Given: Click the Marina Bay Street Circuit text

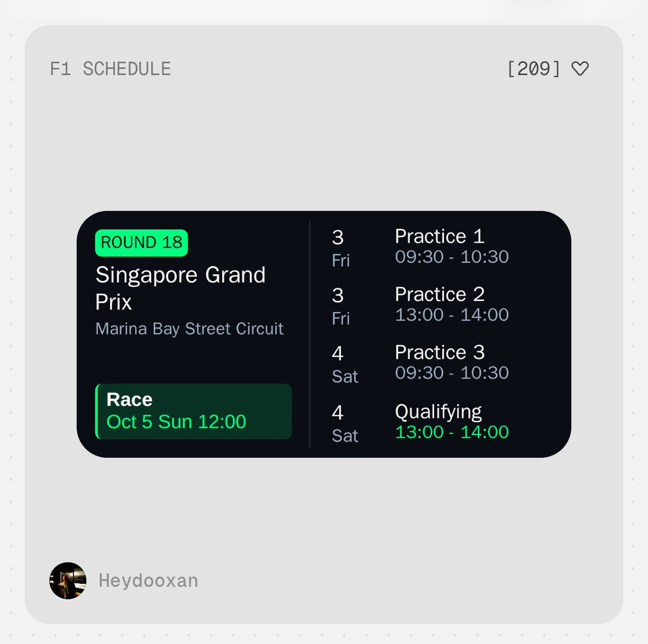Looking at the screenshot, I should (189, 328).
